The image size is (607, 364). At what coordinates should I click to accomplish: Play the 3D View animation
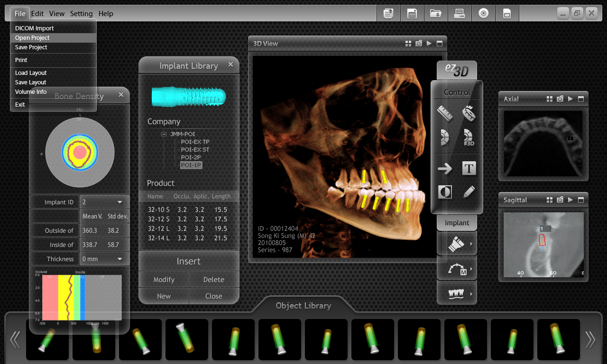tap(429, 44)
